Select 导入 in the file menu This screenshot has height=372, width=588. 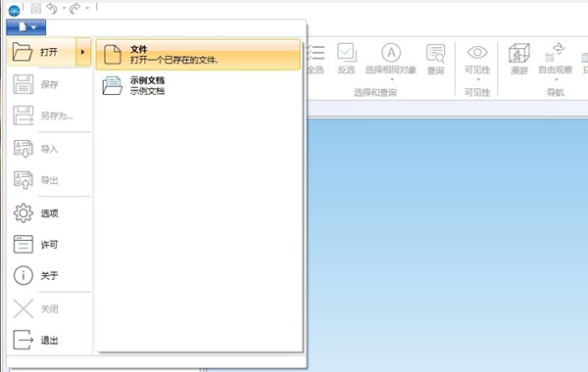point(49,149)
